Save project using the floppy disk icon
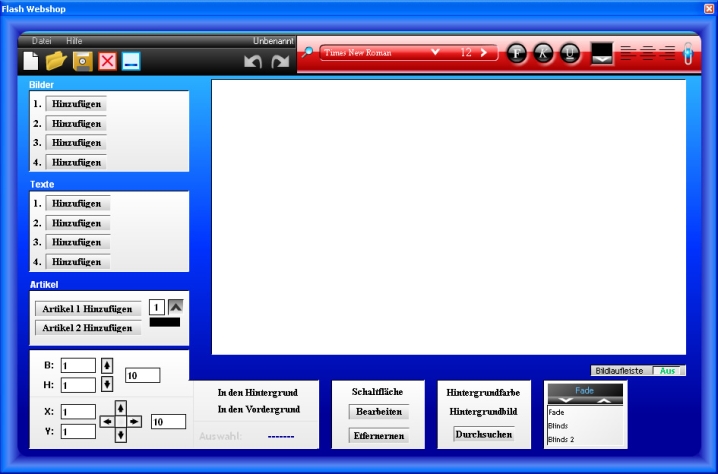Screen dimensions: 718x474 (x=83, y=61)
